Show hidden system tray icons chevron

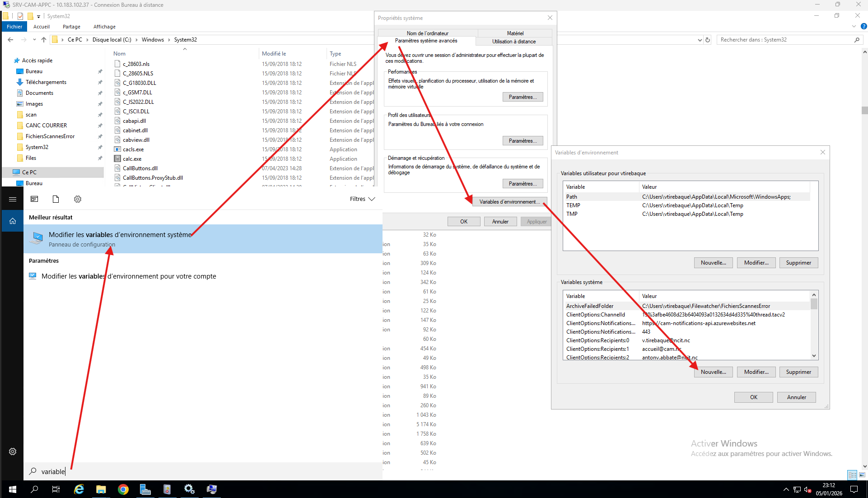(x=786, y=489)
